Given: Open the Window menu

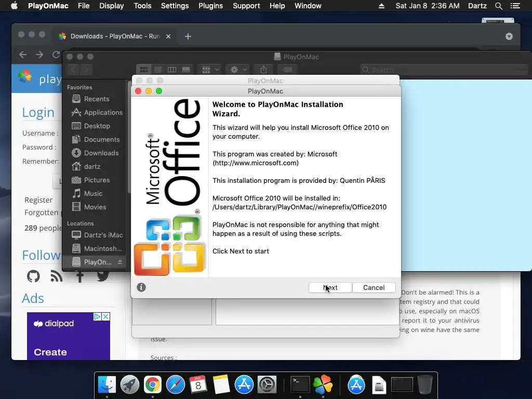Looking at the screenshot, I should click(308, 6).
